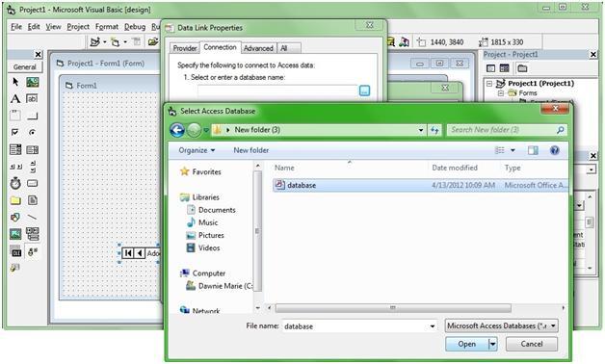The image size is (605, 364).
Task: Select the ComboBox control tool
Action: (15, 149)
